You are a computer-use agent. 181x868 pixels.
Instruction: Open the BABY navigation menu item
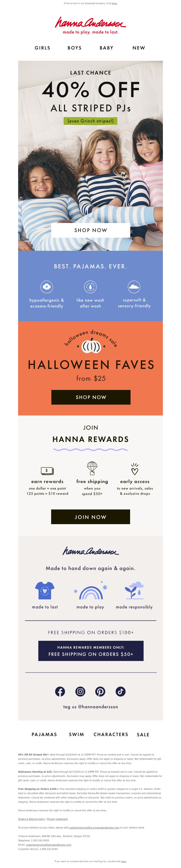click(x=106, y=48)
